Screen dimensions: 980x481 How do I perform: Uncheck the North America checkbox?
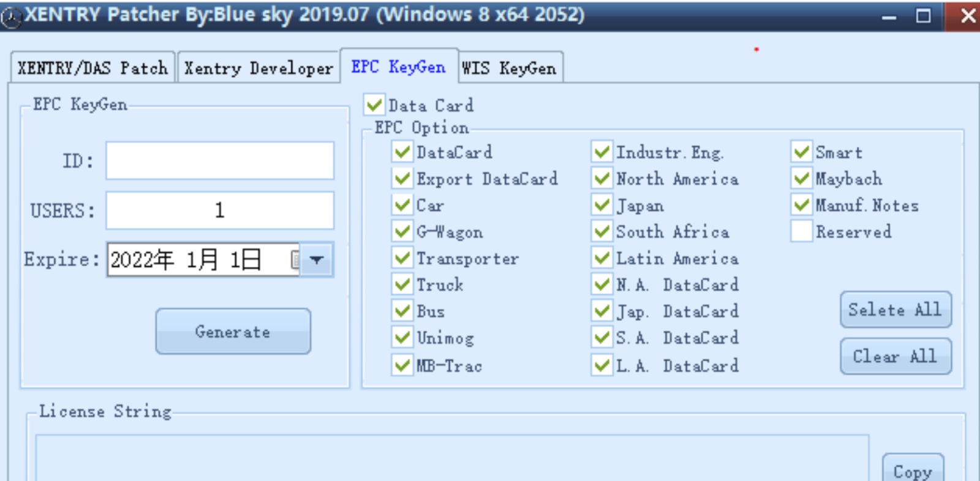(x=601, y=179)
